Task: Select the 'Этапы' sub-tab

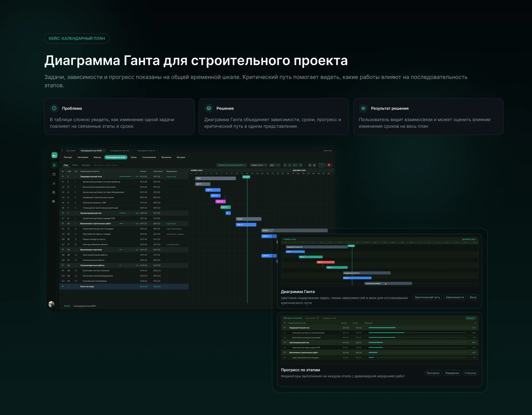Action: (75, 165)
